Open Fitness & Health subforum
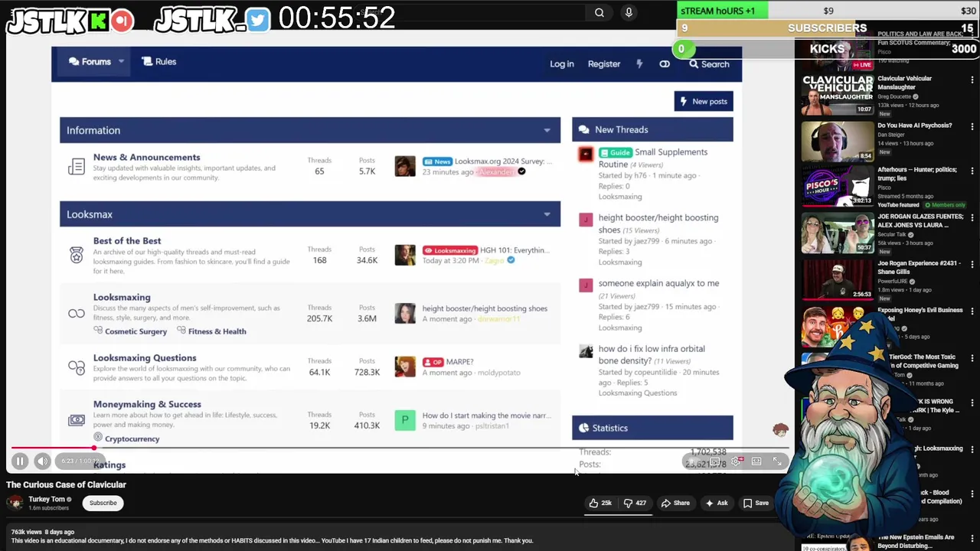The width and height of the screenshot is (980, 551). click(217, 331)
